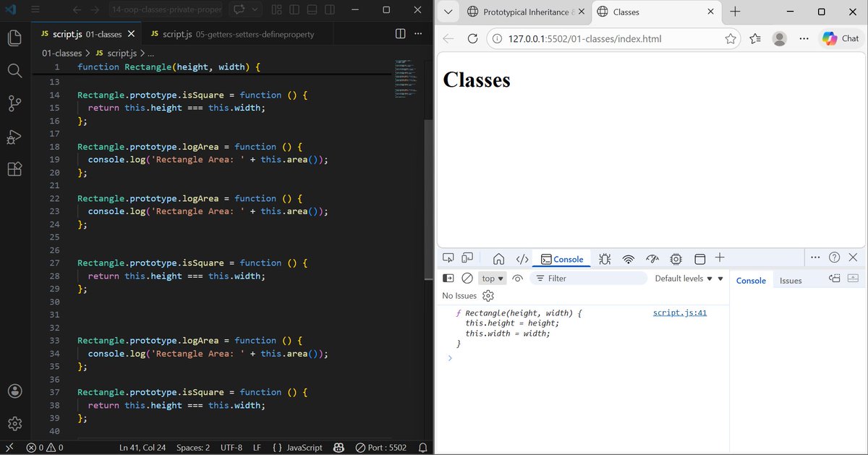
Task: Open the 01-classes breadcrumb folder
Action: coord(61,54)
